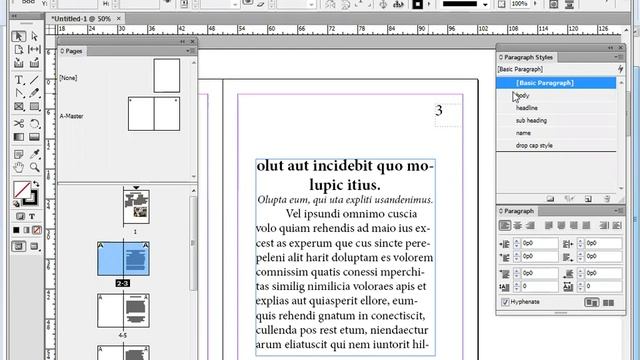Click Clear Overrides icon in Paragraph Styles
The image size is (640, 360).
pyautogui.click(x=569, y=199)
